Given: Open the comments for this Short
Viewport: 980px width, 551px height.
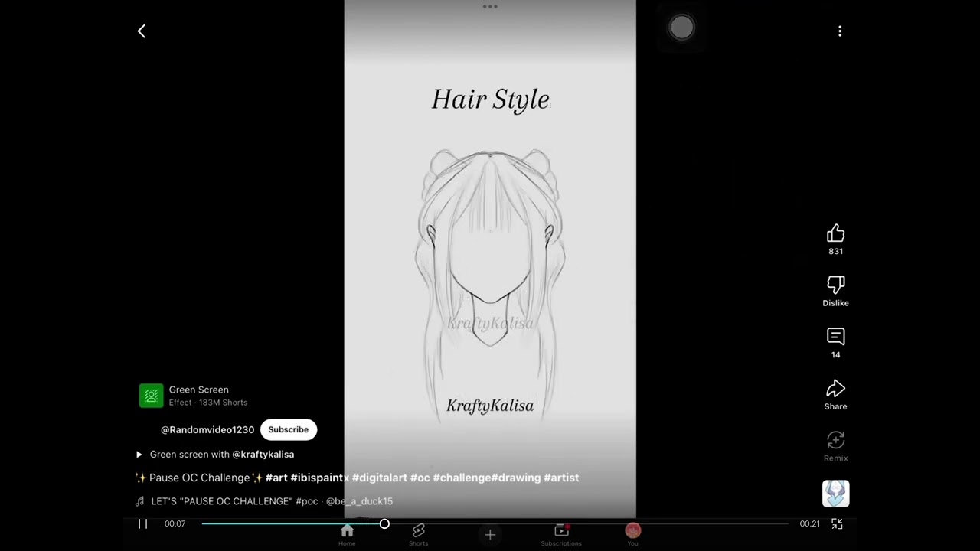Looking at the screenshot, I should [x=835, y=337].
